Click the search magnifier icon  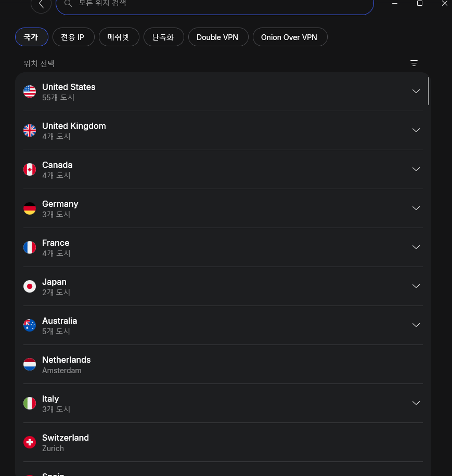68,3
